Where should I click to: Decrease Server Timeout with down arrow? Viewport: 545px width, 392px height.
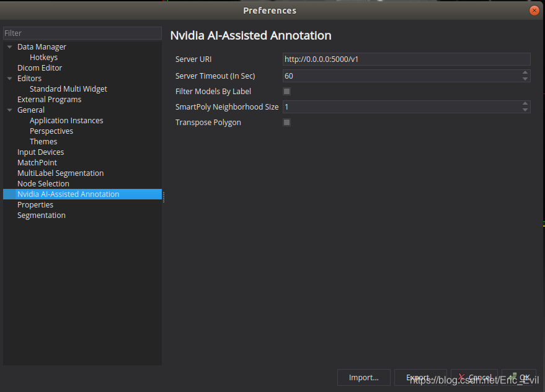pyautogui.click(x=525, y=79)
